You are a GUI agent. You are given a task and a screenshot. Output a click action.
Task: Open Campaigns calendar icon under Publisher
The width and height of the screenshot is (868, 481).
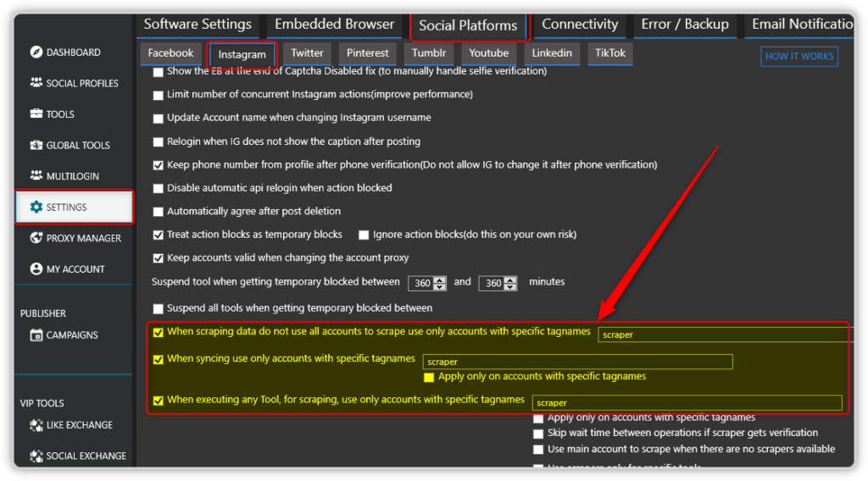pos(36,335)
